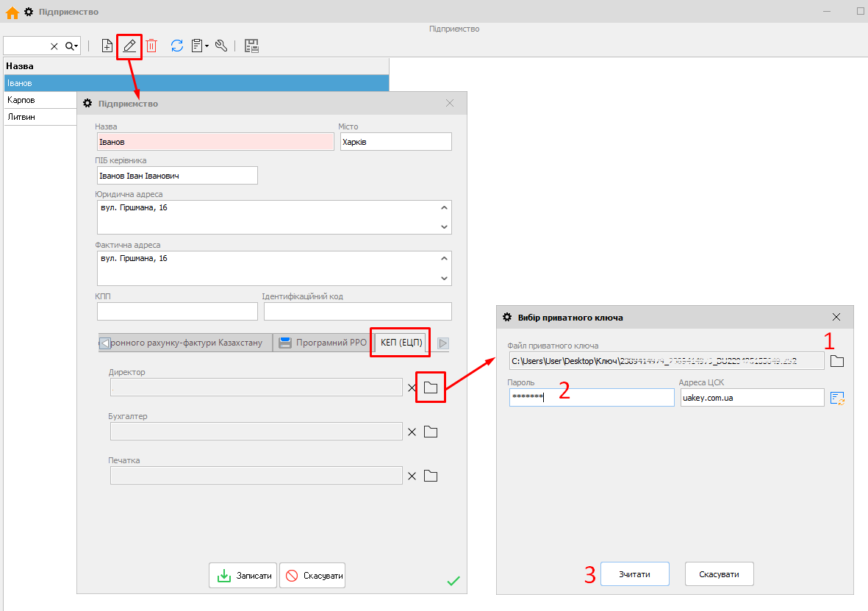868x611 pixels.
Task: Browse for private key file
Action: pos(837,361)
